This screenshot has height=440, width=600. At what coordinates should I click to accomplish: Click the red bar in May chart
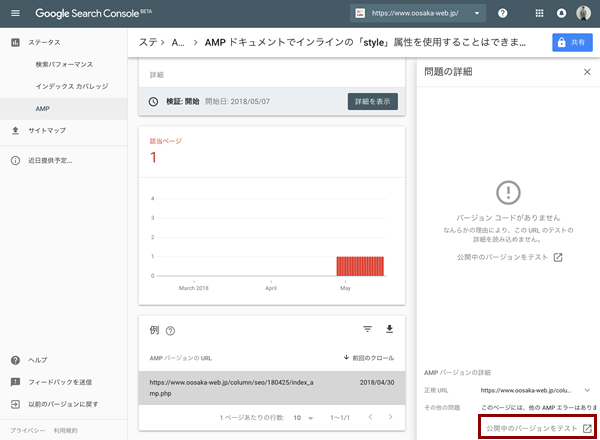(x=360, y=266)
